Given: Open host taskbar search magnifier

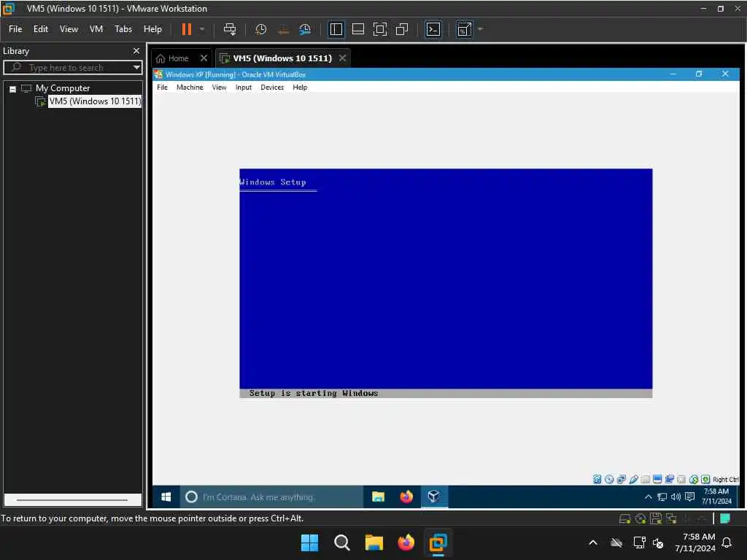Looking at the screenshot, I should (341, 542).
